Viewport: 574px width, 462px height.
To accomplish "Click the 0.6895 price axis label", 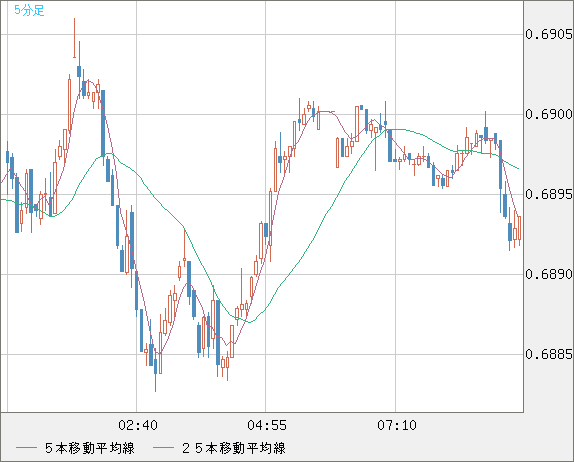I will tap(549, 194).
